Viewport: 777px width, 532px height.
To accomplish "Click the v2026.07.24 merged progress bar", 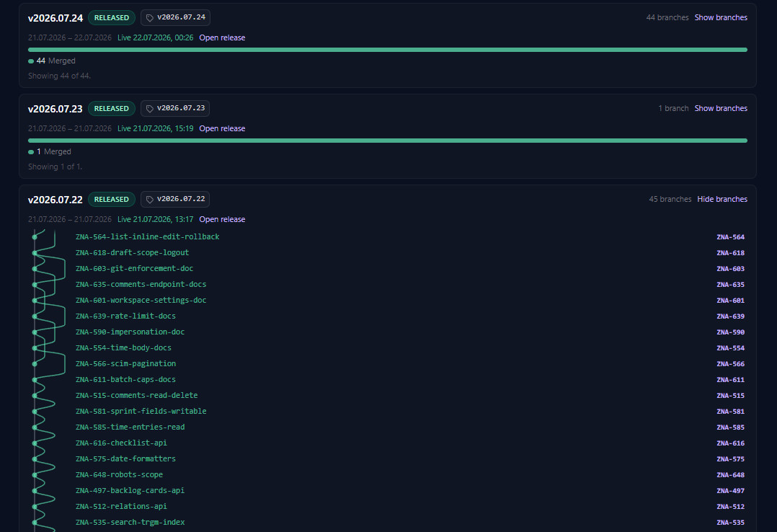I will point(388,50).
